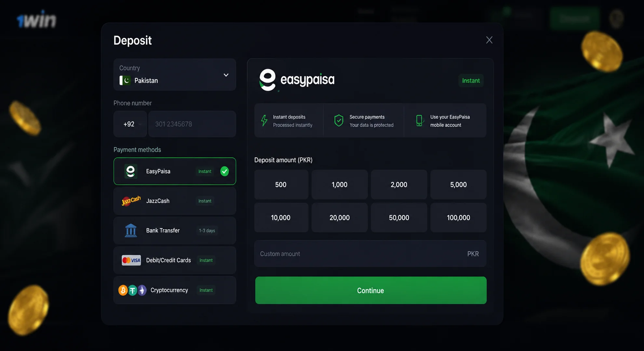This screenshot has height=351, width=644.
Task: Click the lightning bolt instant deposits icon
Action: [x=264, y=121]
